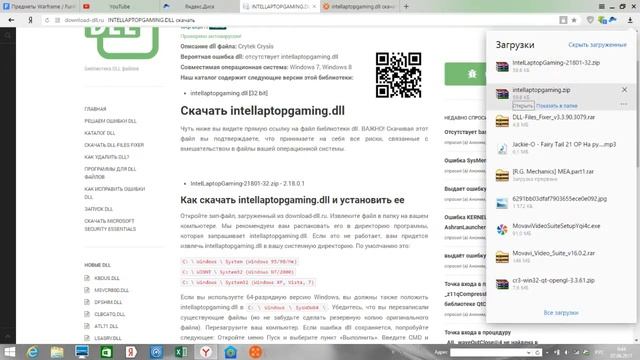Click the IntelLaptopGaming-21801-32.zip archive icon

[502, 67]
